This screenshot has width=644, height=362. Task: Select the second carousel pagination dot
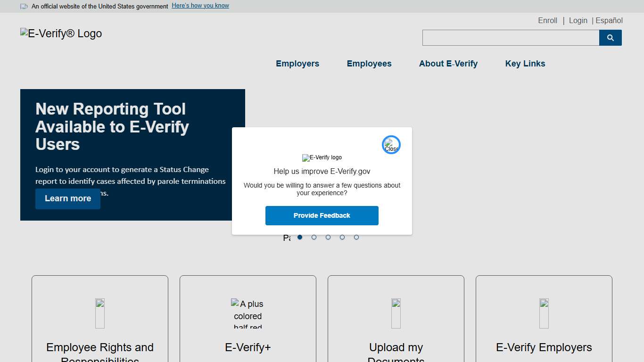pyautogui.click(x=314, y=237)
